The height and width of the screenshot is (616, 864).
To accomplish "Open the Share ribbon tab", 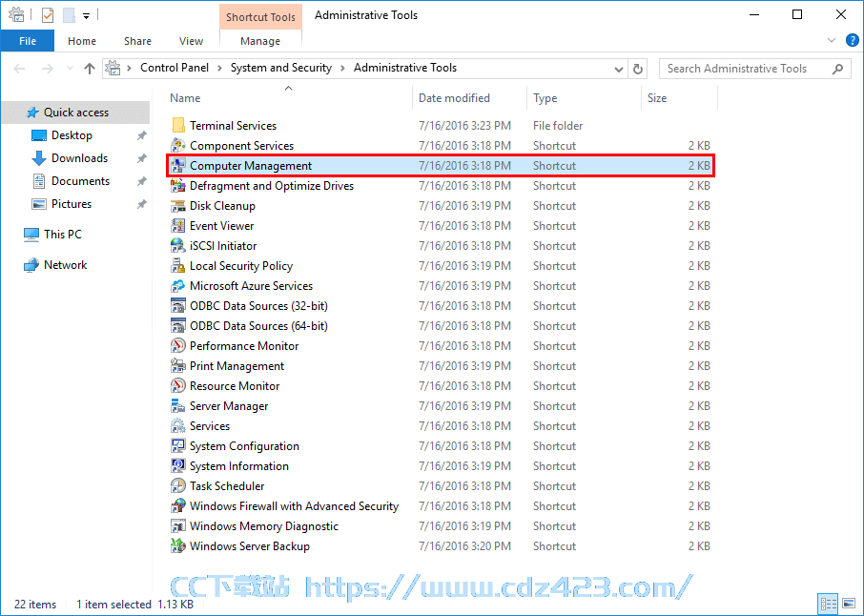I will (x=137, y=41).
